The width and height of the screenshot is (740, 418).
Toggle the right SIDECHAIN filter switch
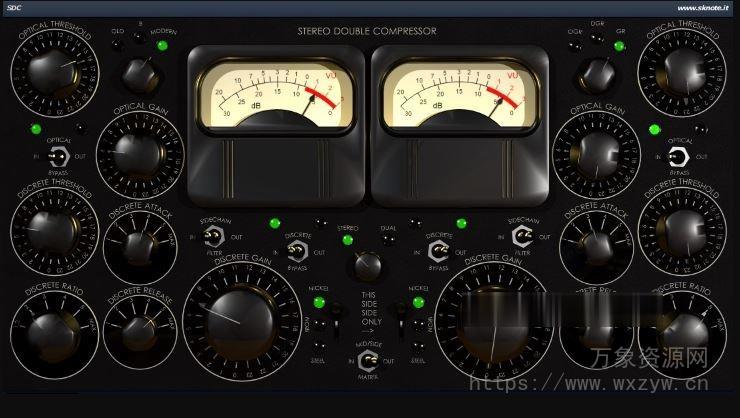coord(522,237)
